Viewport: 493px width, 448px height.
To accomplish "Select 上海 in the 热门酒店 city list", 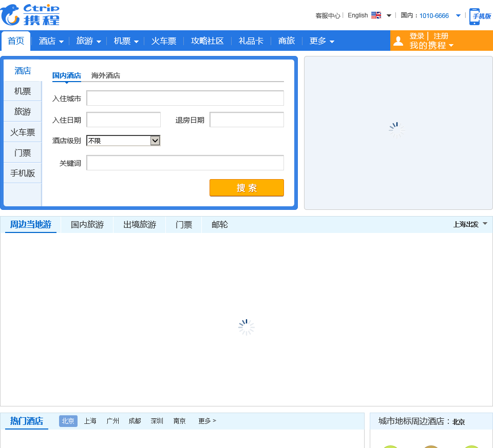I will click(x=90, y=421).
